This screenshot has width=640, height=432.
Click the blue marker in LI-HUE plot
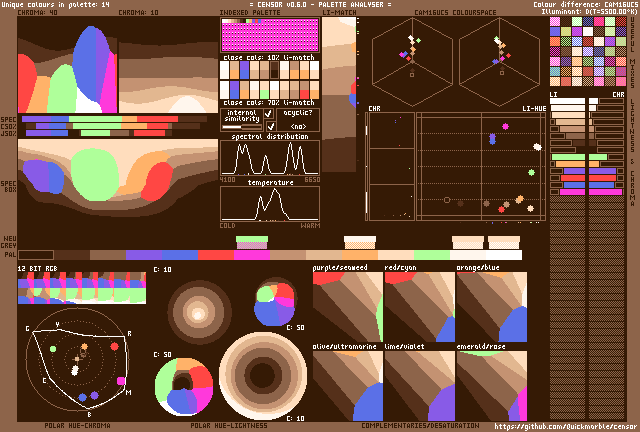[492, 139]
